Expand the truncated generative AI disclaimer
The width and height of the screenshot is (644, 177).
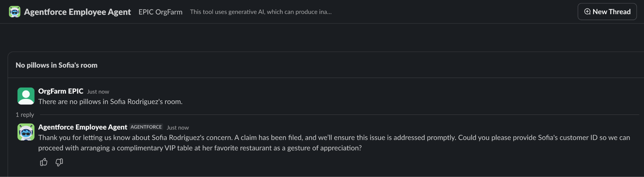tap(261, 12)
